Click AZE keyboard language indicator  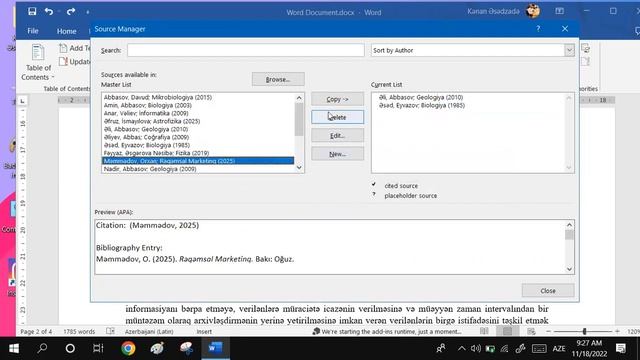click(559, 349)
